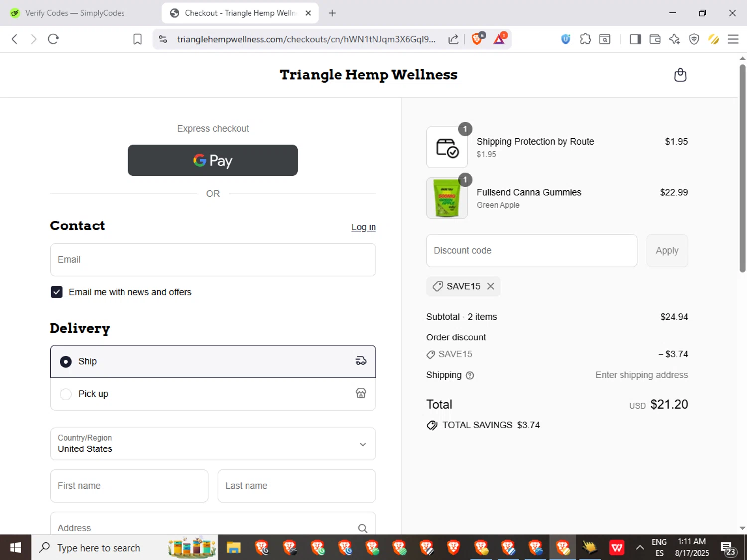The width and height of the screenshot is (747, 560).
Task: Open Bitwarden shield extension icon
Action: pos(566,39)
